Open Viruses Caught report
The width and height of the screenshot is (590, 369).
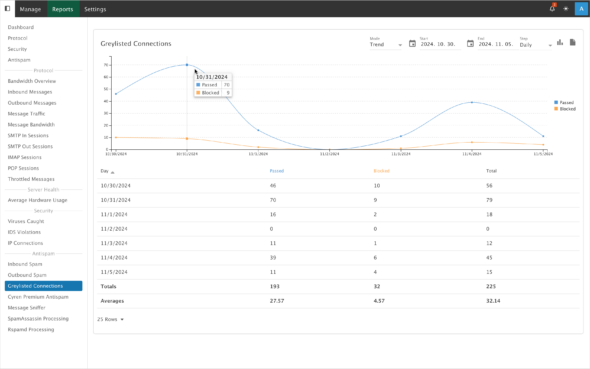coord(26,221)
